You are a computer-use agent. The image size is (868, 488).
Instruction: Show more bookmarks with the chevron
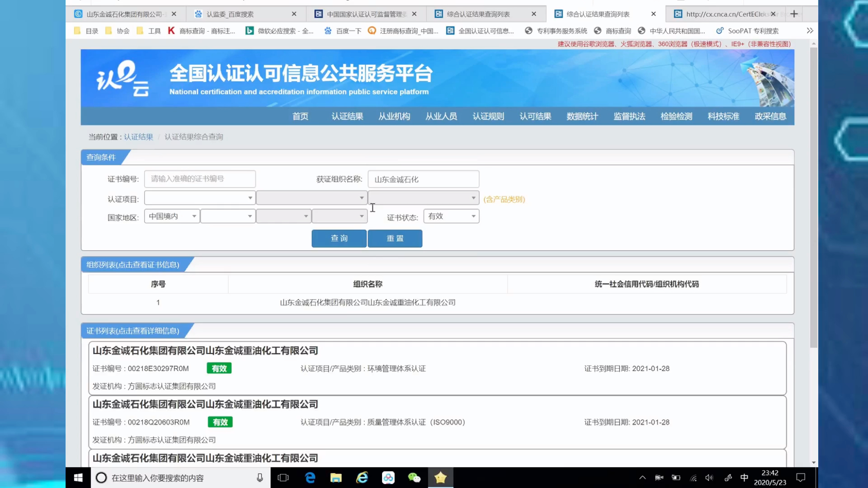coord(810,31)
